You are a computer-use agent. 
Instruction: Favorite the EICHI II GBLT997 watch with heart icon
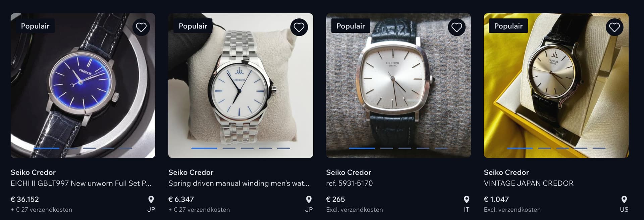(x=141, y=27)
